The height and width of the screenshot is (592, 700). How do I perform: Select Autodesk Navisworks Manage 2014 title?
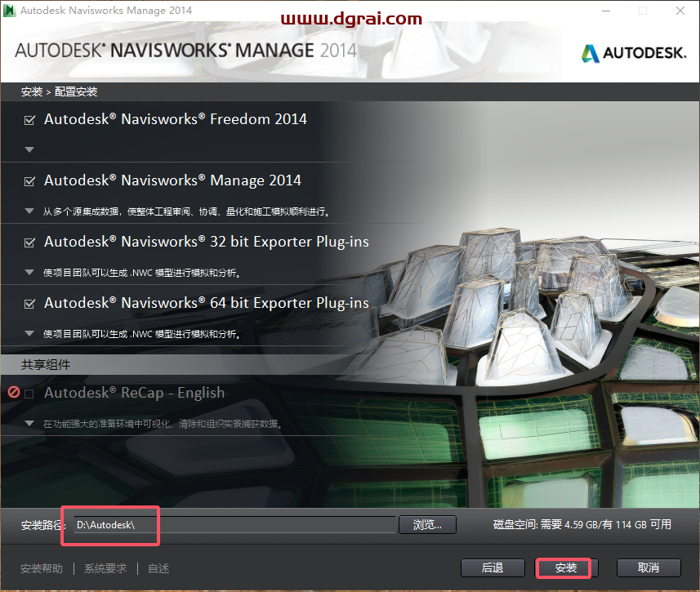pyautogui.click(x=172, y=180)
